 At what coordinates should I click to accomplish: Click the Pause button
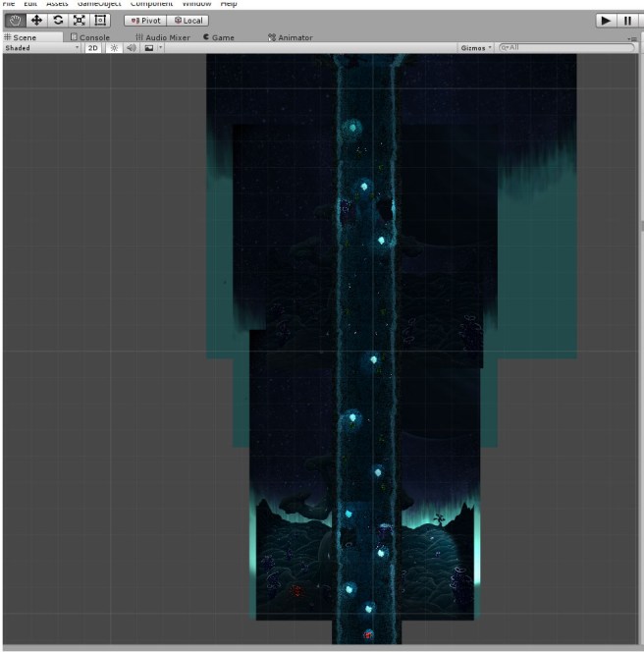[627, 21]
